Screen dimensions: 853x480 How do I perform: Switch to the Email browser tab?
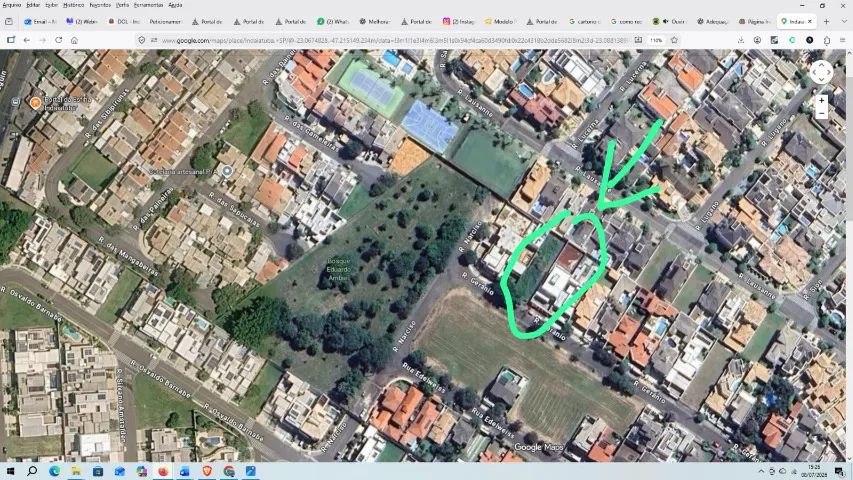coord(40,22)
